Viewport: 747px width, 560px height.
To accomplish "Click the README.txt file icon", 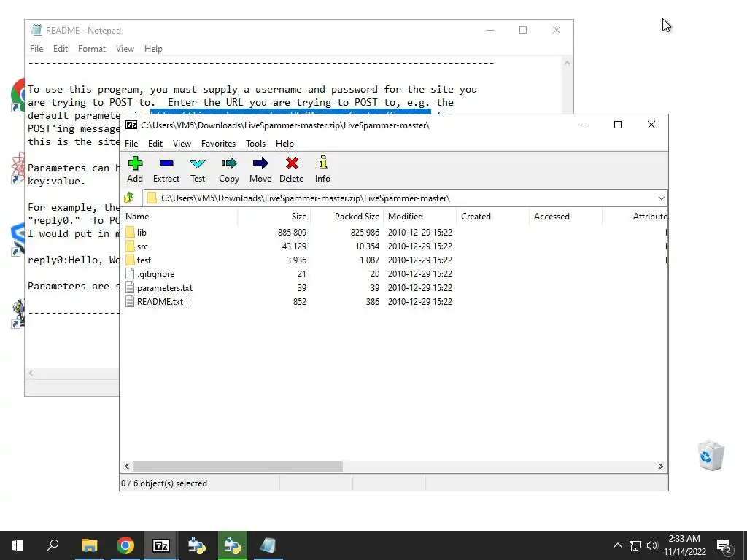I will 130,301.
